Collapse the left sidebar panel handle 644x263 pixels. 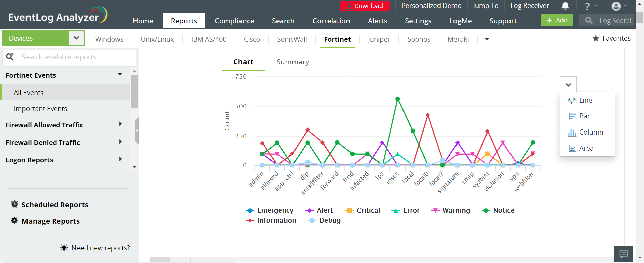tap(136, 131)
